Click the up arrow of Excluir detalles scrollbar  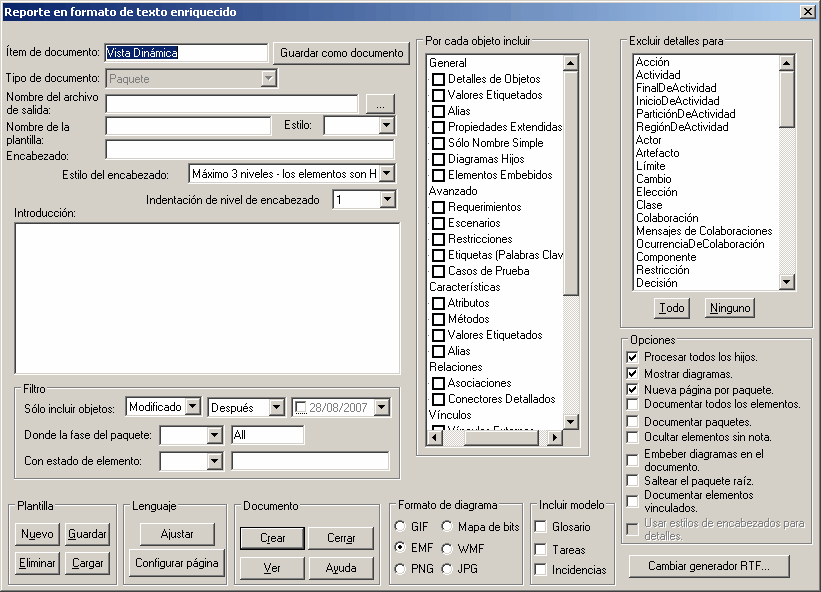[786, 63]
